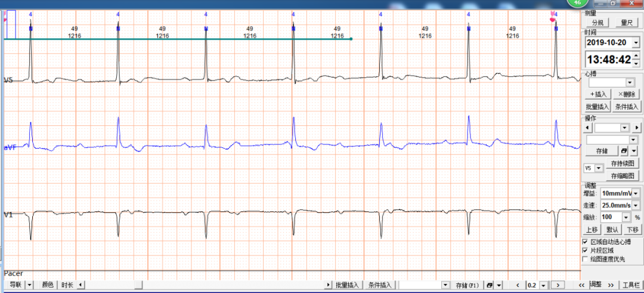644x293 pixels.
Task: Click the horizontal scrollbar thumb
Action: pyautogui.click(x=138, y=285)
